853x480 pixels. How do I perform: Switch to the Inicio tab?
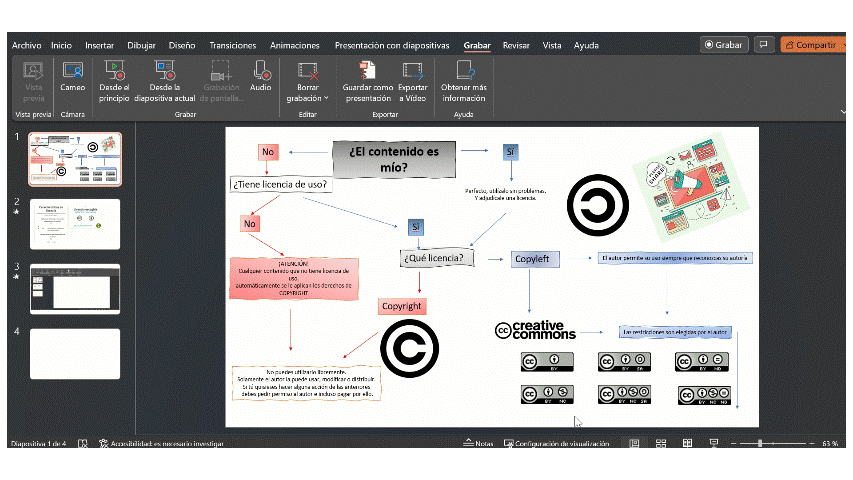click(61, 46)
